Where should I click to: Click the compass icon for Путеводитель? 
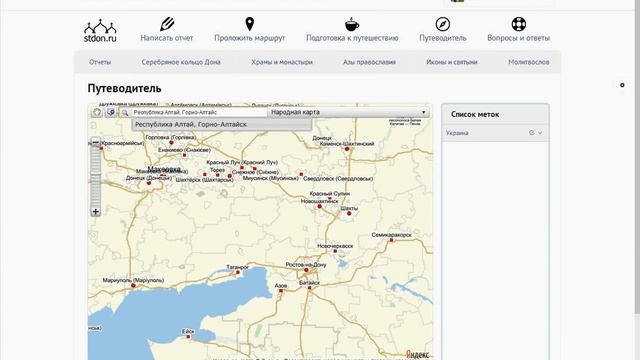(443, 24)
